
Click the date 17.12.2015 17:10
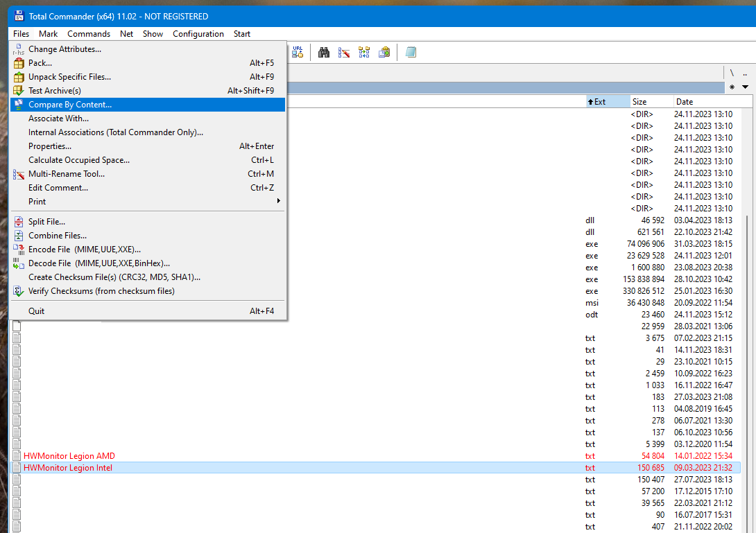pyautogui.click(x=703, y=491)
